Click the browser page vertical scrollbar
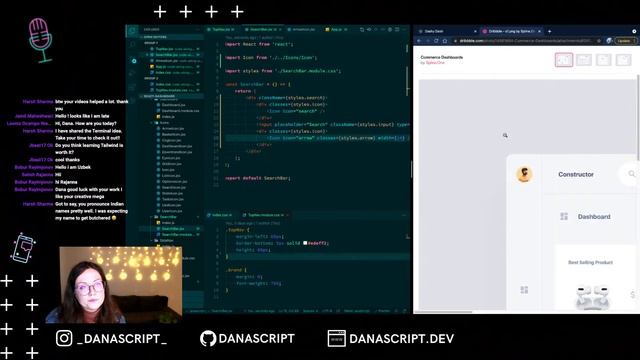 (x=638, y=118)
